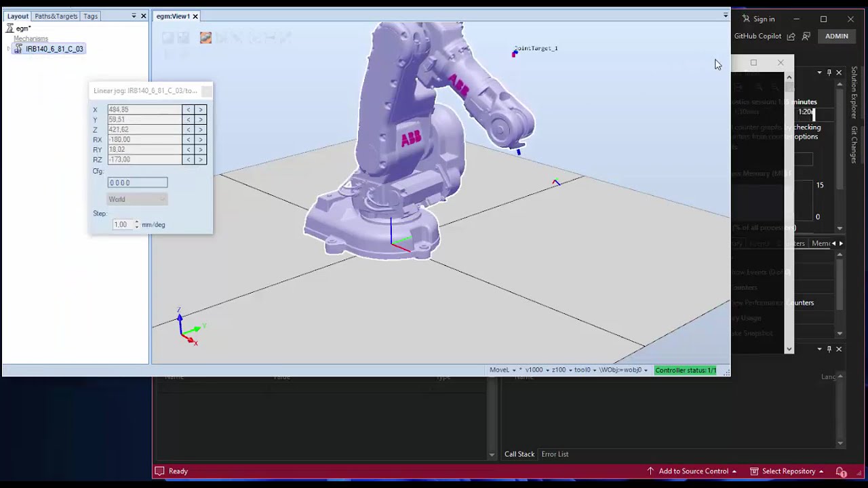Open the view tab list dropdown arrow
The width and height of the screenshot is (868, 488).
(x=726, y=15)
